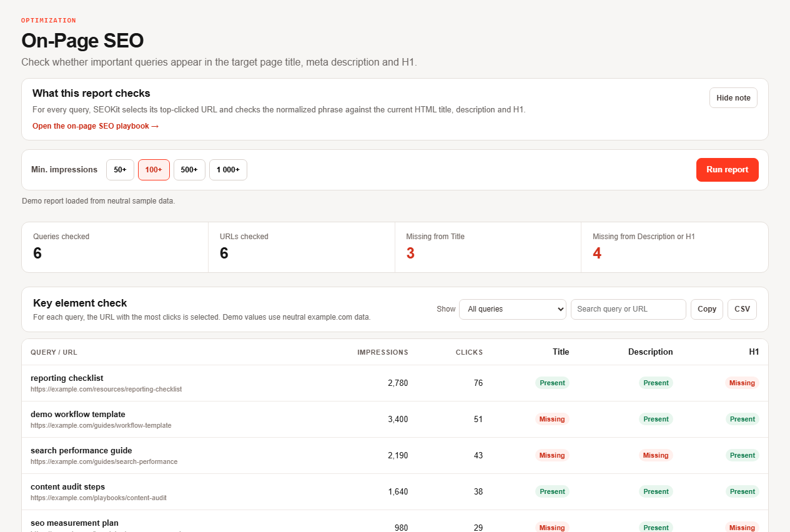Select the 50+ minimum impressions filter
This screenshot has width=790, height=532.
coord(120,170)
